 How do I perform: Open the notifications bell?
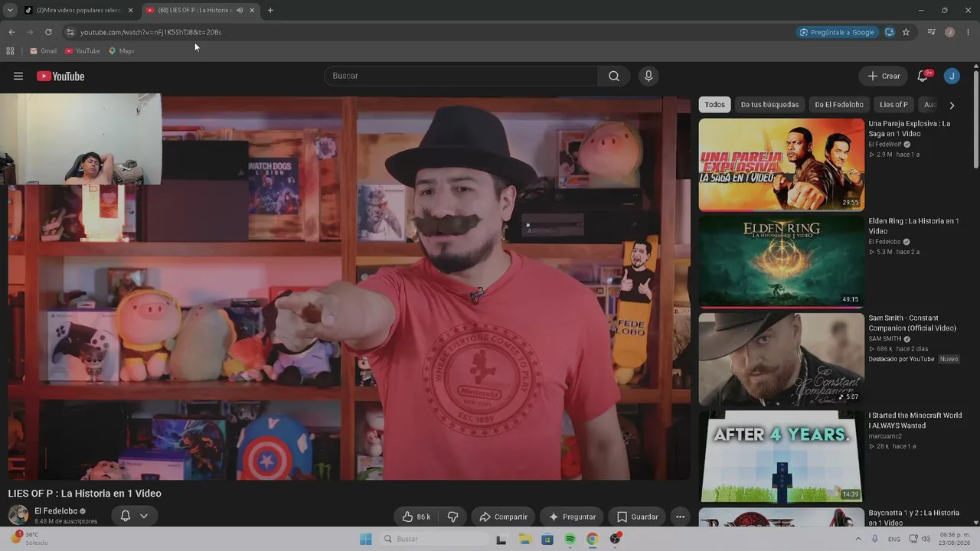pos(923,76)
